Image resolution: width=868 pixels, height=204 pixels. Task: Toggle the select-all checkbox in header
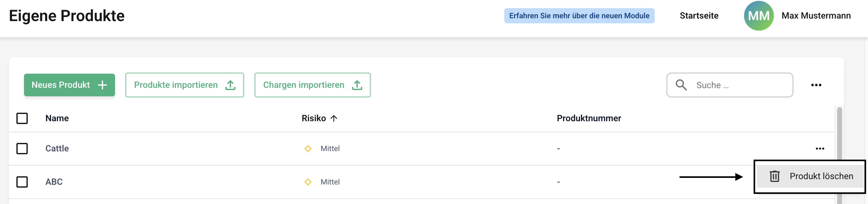(x=22, y=118)
